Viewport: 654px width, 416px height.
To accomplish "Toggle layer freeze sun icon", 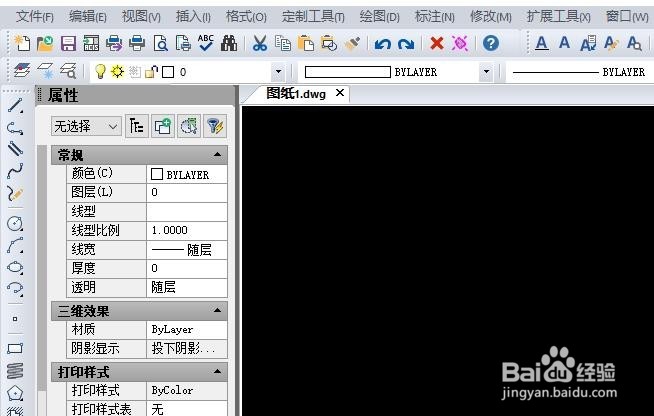I will (x=117, y=71).
